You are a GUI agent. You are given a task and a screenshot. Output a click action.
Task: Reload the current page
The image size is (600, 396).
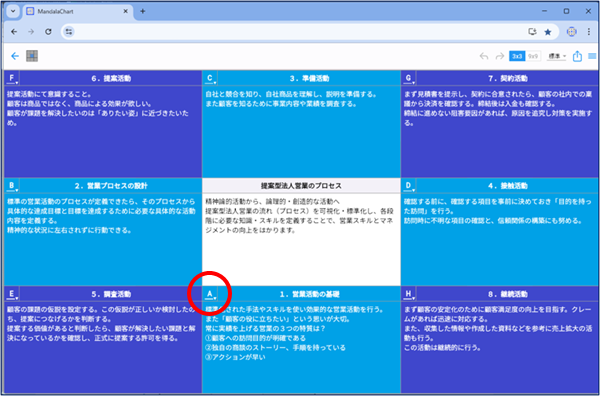[x=48, y=32]
